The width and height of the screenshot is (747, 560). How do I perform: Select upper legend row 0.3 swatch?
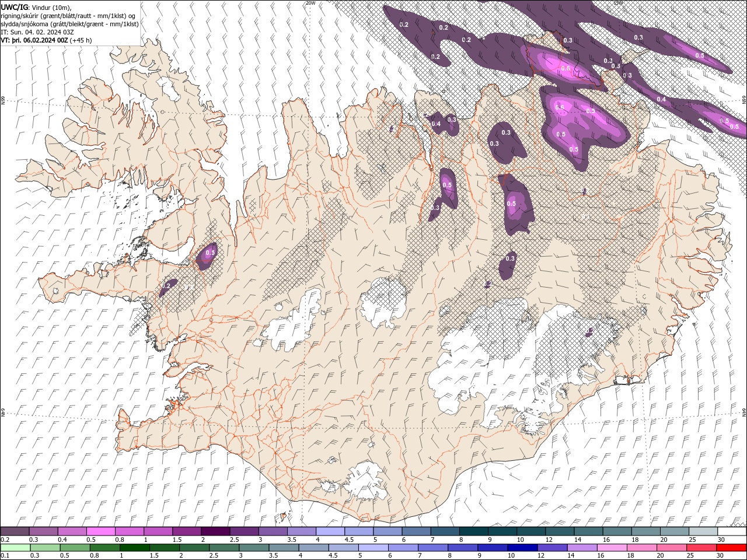[44, 531]
